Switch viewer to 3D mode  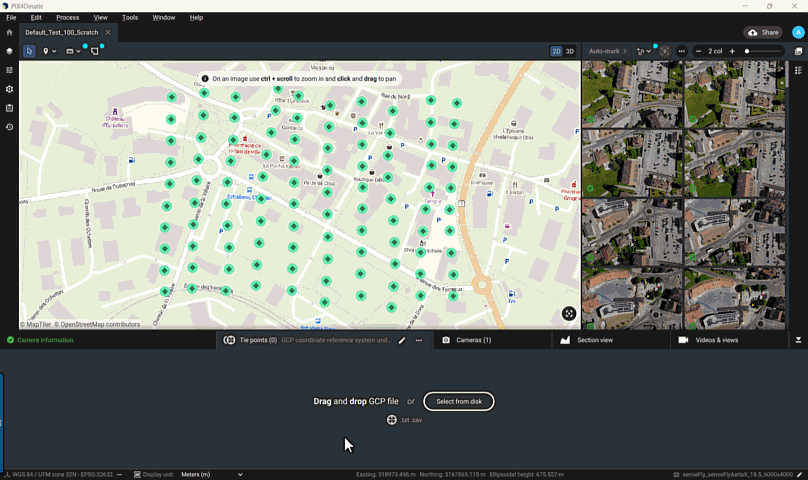(x=570, y=51)
